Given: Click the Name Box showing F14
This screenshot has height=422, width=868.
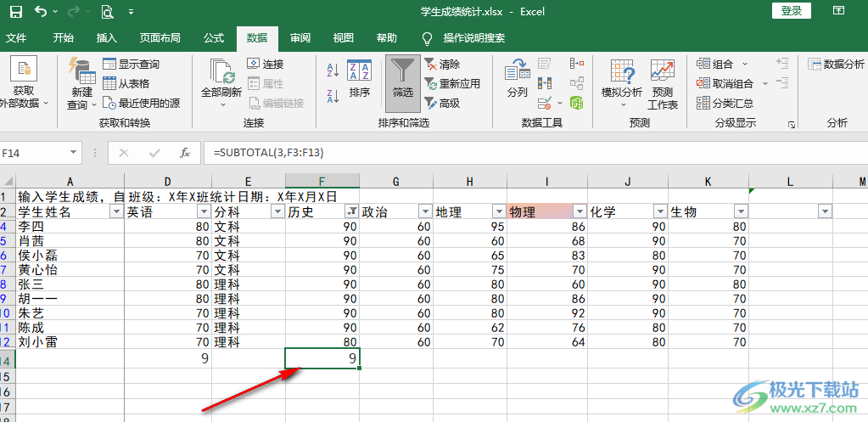Looking at the screenshot, I should point(33,153).
